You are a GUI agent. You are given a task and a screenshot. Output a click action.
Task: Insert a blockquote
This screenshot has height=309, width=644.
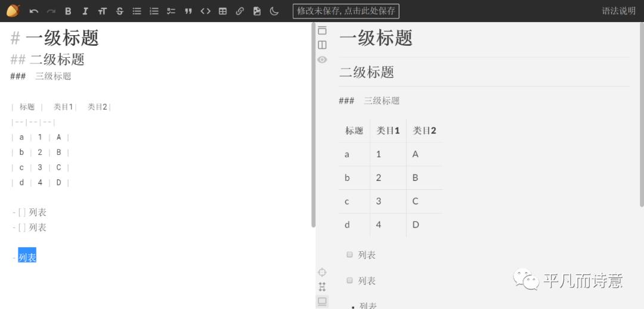(188, 11)
